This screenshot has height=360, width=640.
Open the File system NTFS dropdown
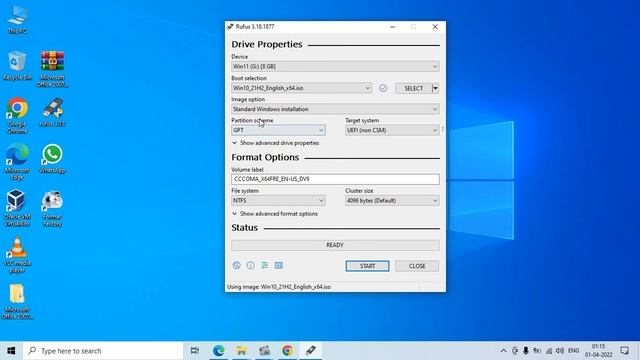click(x=278, y=200)
